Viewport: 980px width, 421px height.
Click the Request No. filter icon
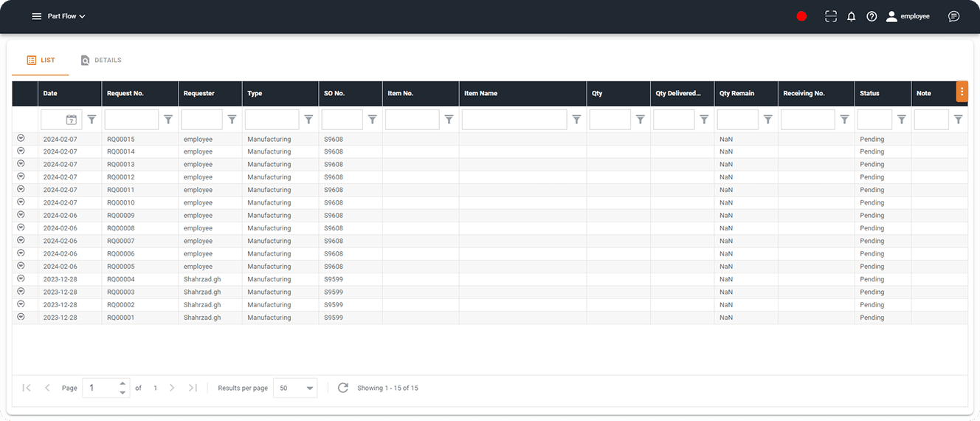coord(168,120)
